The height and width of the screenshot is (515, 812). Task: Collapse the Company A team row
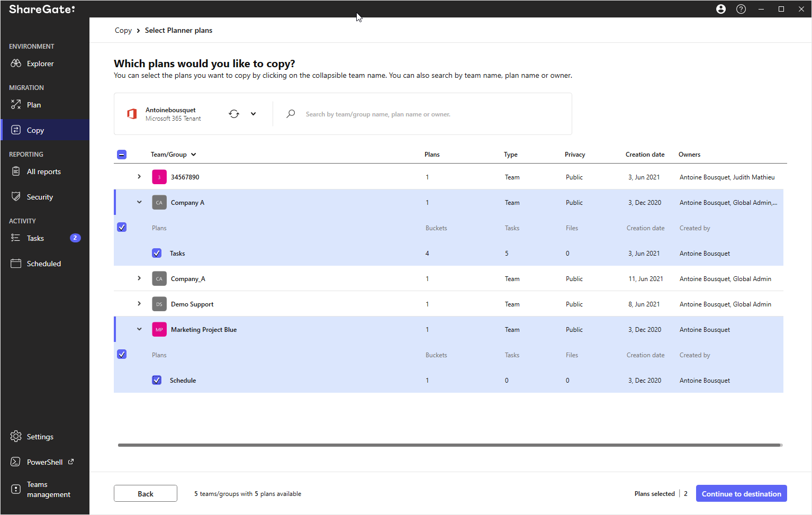(139, 202)
